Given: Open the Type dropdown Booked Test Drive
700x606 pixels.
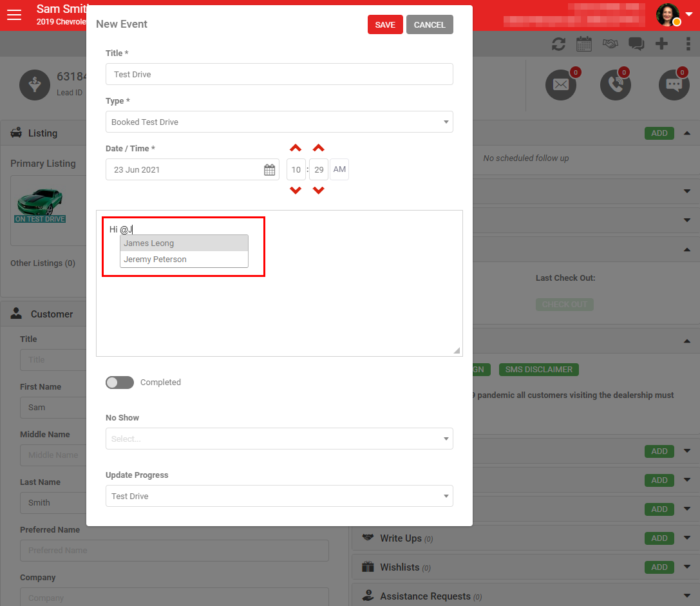Looking at the screenshot, I should coord(279,122).
